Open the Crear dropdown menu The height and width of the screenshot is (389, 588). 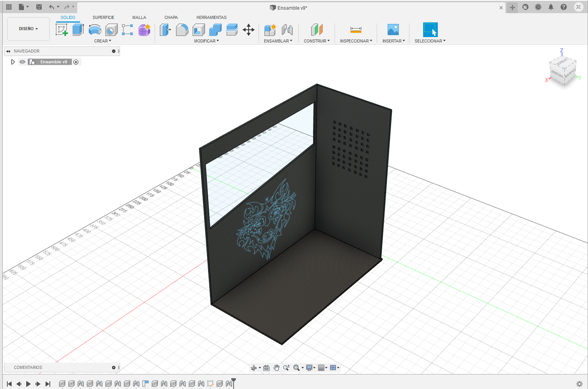coord(103,41)
